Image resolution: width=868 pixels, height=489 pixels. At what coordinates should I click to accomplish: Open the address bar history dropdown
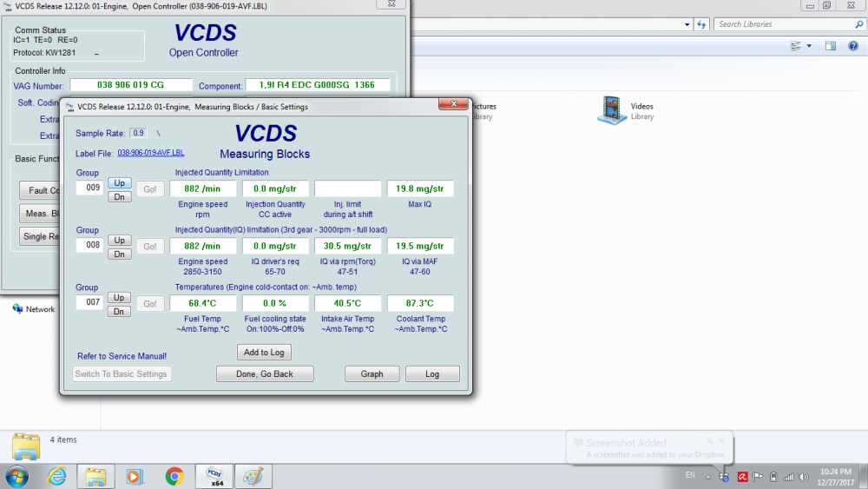pos(687,24)
